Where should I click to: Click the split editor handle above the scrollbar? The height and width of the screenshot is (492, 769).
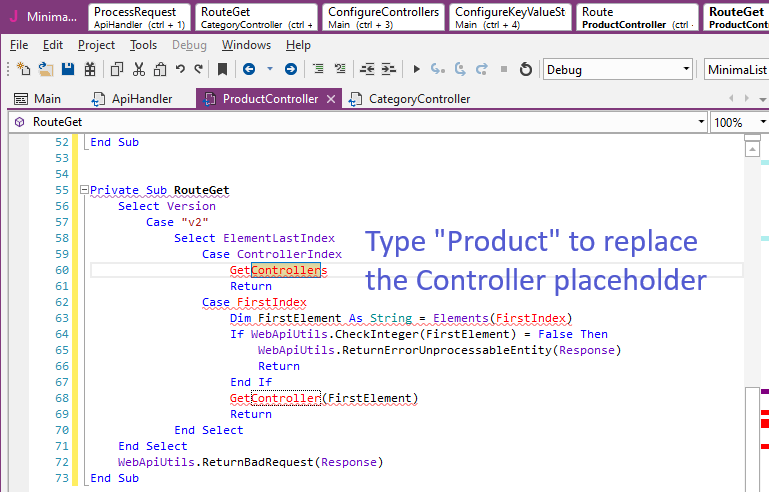(752, 137)
